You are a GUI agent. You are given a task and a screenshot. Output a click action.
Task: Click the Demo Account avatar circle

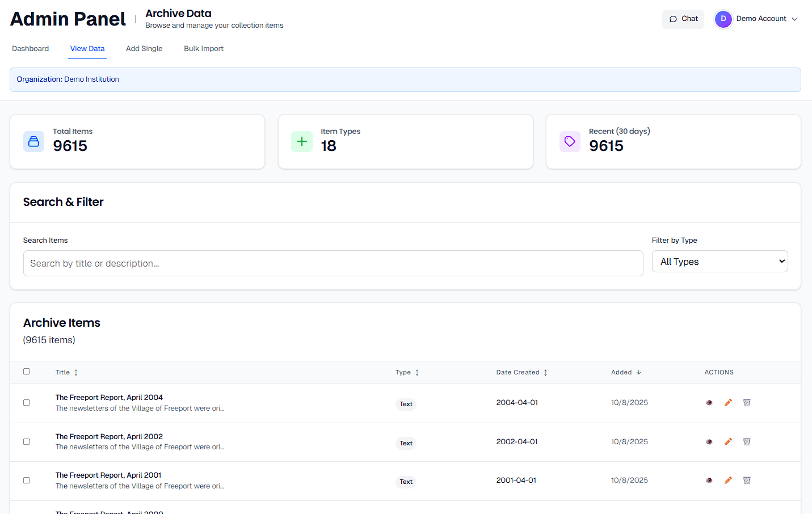point(723,19)
